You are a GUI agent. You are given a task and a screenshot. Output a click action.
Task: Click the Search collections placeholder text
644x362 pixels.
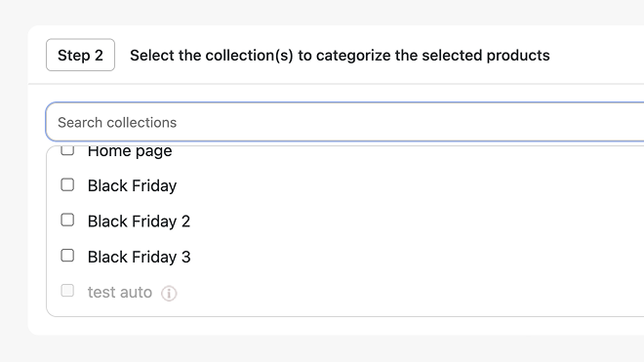tap(117, 122)
